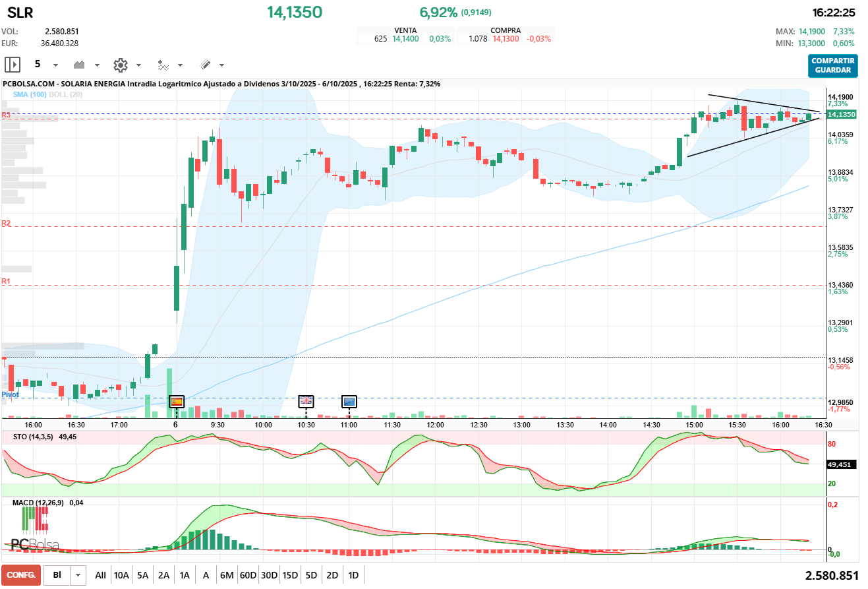868x589 pixels.
Task: Switch to the 1D time range
Action: [353, 575]
